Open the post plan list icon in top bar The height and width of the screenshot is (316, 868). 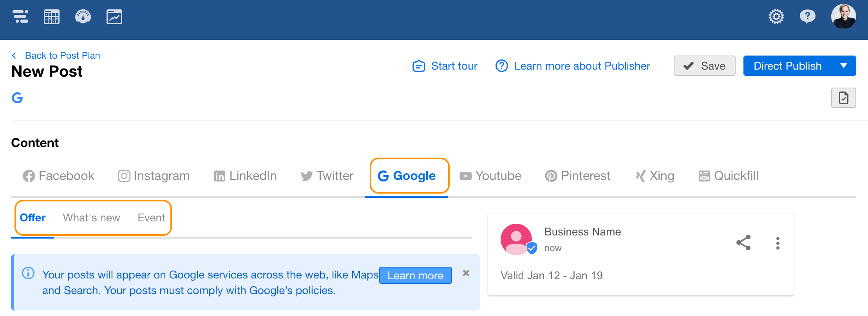20,17
